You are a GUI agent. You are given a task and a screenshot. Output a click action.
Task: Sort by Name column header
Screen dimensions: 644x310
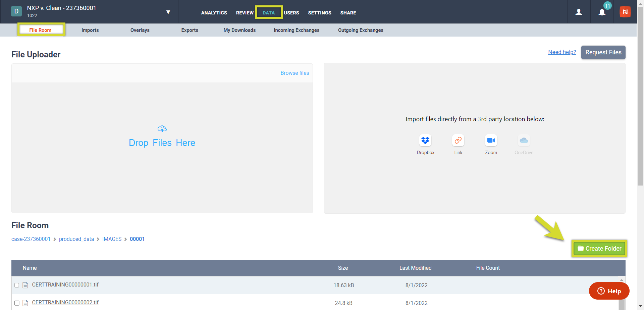pyautogui.click(x=30, y=268)
